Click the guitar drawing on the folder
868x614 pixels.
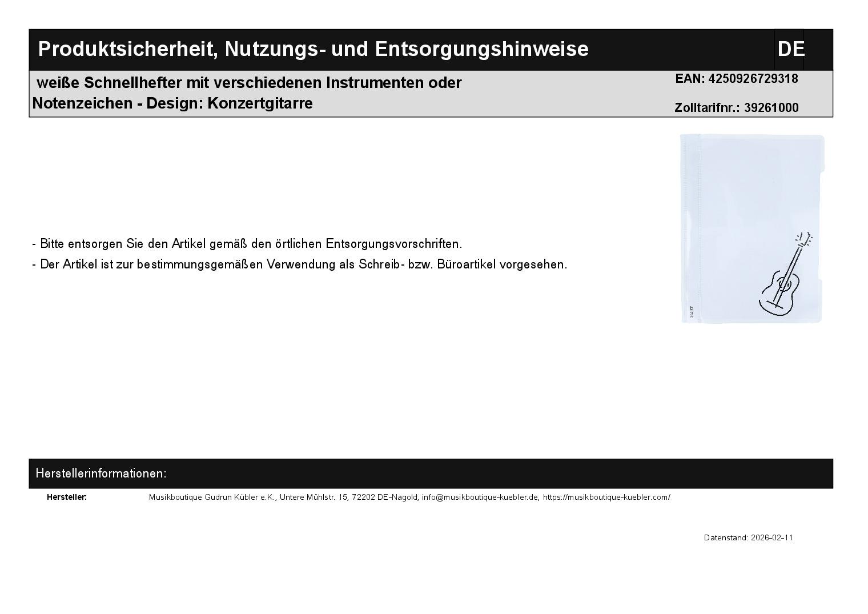783,277
